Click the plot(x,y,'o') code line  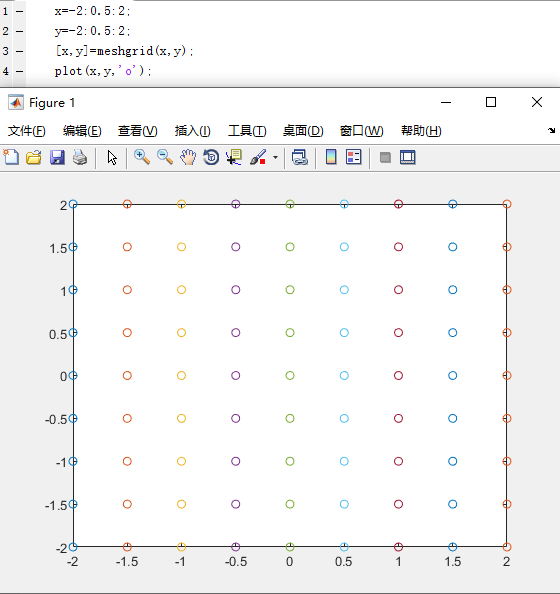tap(103, 71)
